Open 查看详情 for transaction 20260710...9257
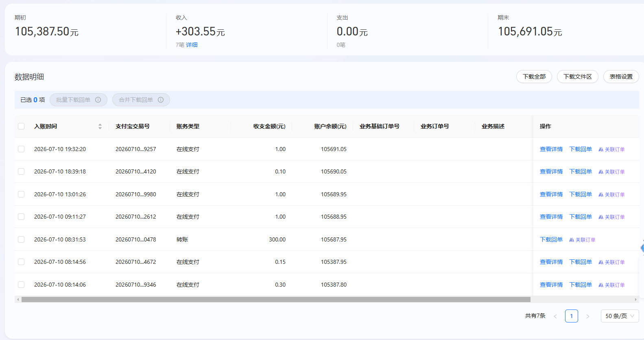Viewport: 644px width, 340px height. [551, 149]
